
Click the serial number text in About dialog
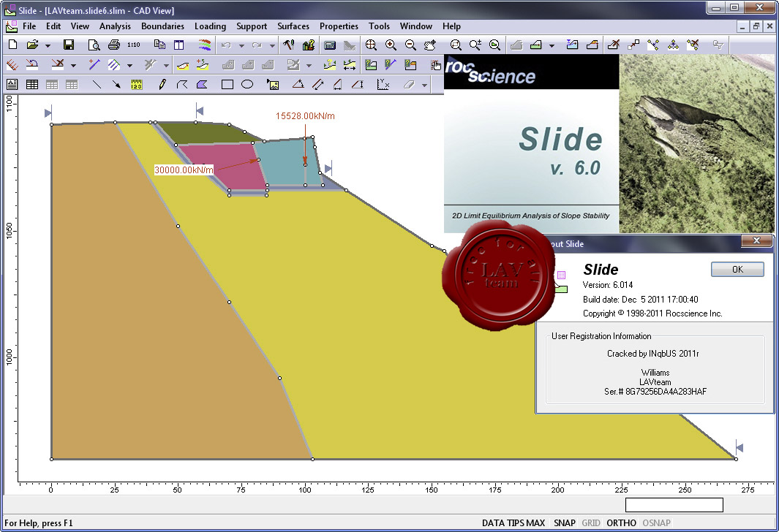[655, 392]
